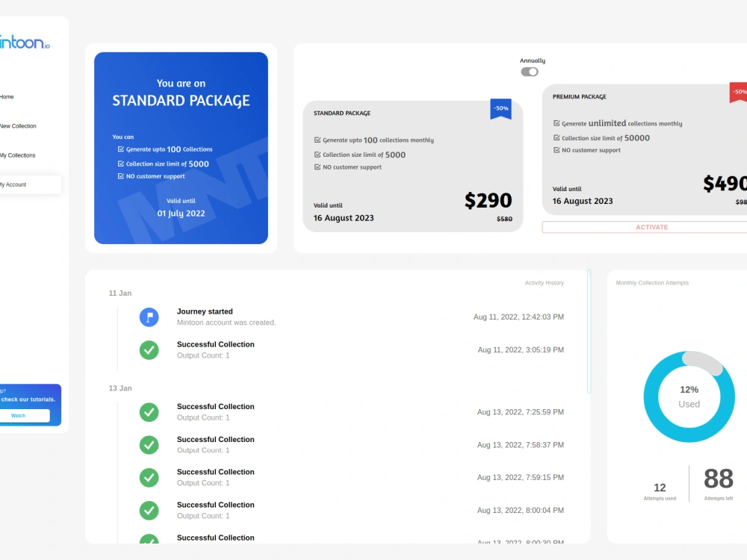Click checklist icon beside Generate upto 100 Collections

point(122,149)
